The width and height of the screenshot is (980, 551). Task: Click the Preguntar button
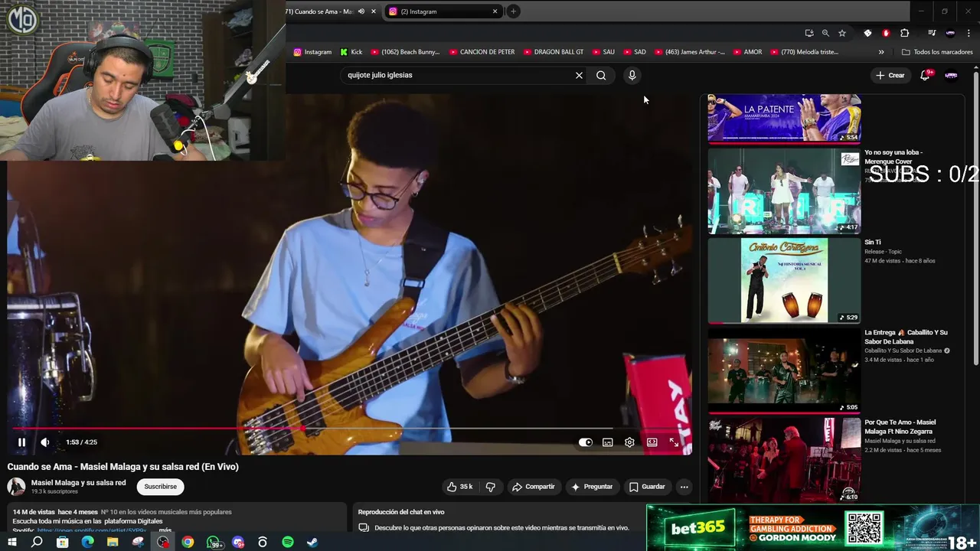point(591,487)
